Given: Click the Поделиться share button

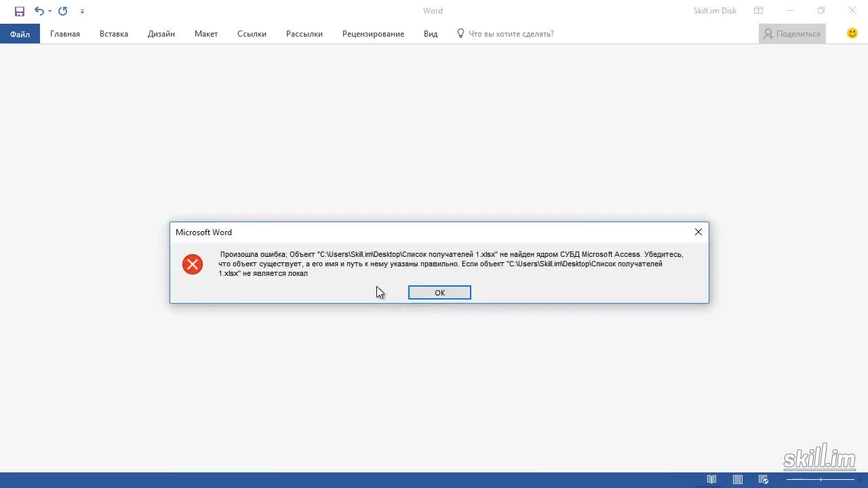Looking at the screenshot, I should click(x=792, y=34).
